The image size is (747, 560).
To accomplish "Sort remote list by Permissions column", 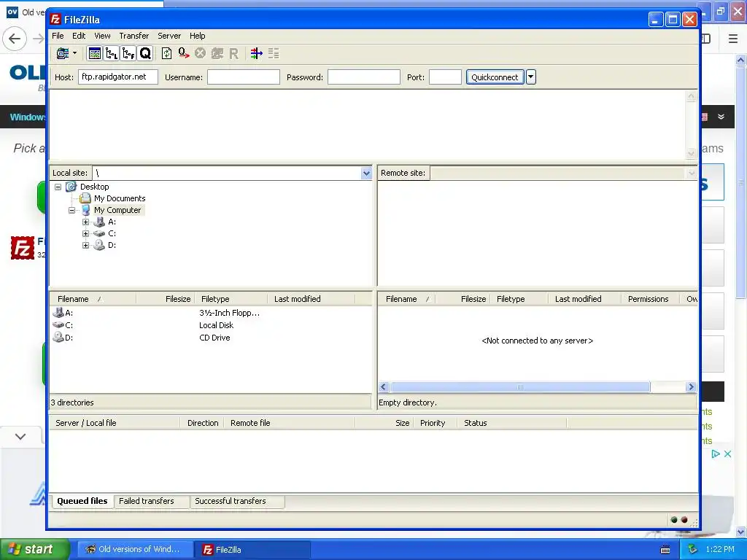I will click(650, 299).
